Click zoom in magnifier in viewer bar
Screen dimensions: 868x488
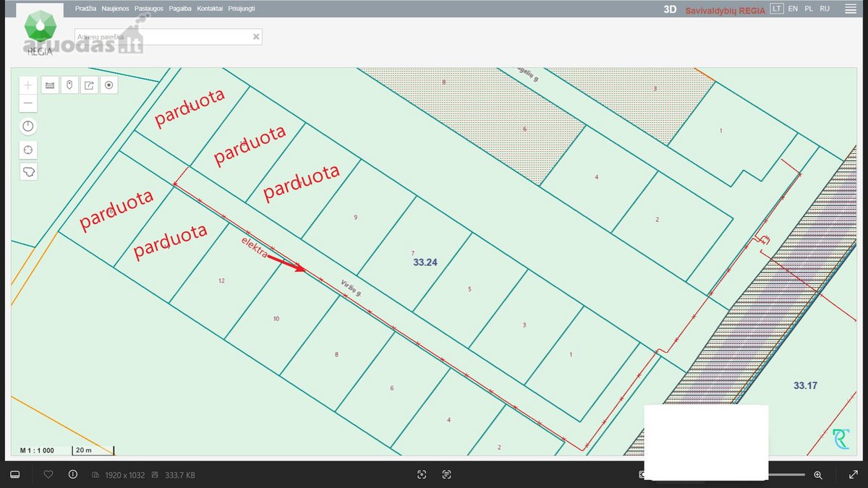coord(818,475)
